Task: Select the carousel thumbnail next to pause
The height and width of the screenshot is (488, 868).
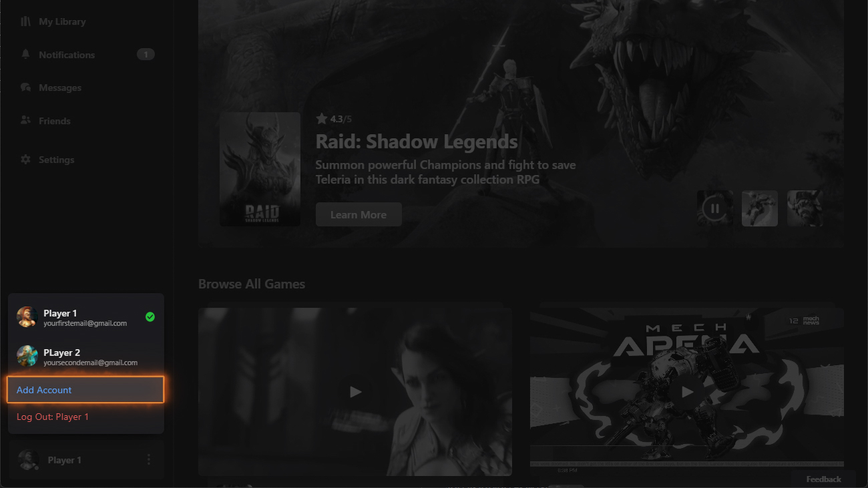Action: tap(760, 208)
